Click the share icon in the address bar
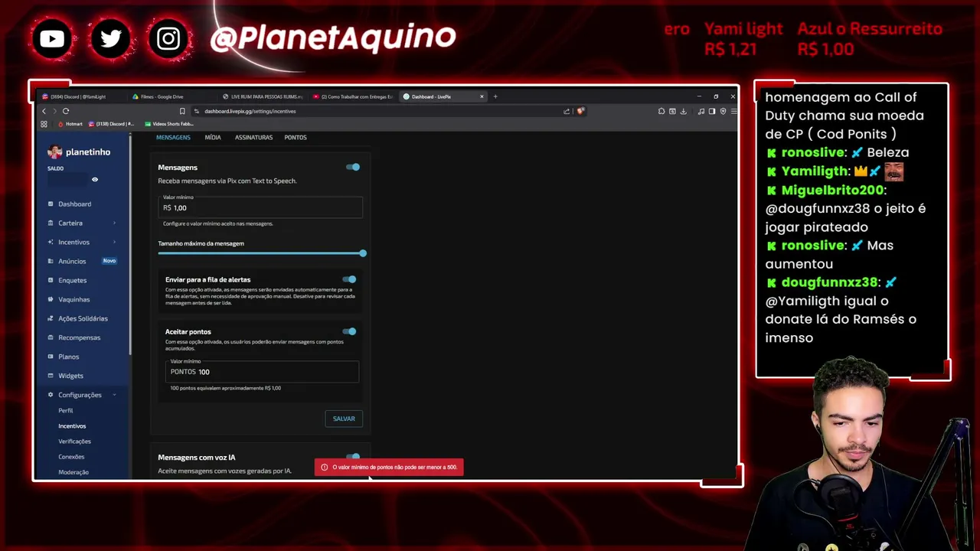980x551 pixels. point(567,111)
